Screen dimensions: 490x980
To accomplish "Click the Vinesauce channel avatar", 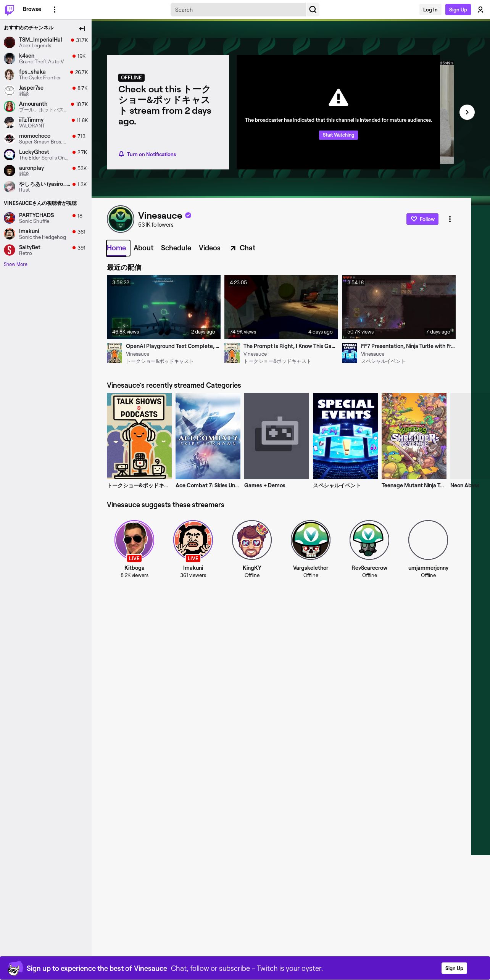I will click(121, 219).
